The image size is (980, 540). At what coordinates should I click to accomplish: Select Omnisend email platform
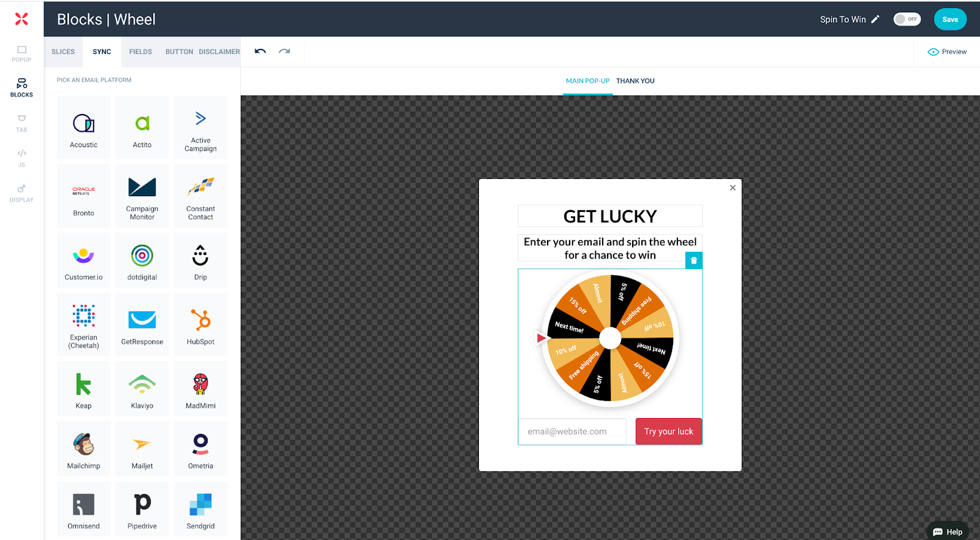(83, 509)
